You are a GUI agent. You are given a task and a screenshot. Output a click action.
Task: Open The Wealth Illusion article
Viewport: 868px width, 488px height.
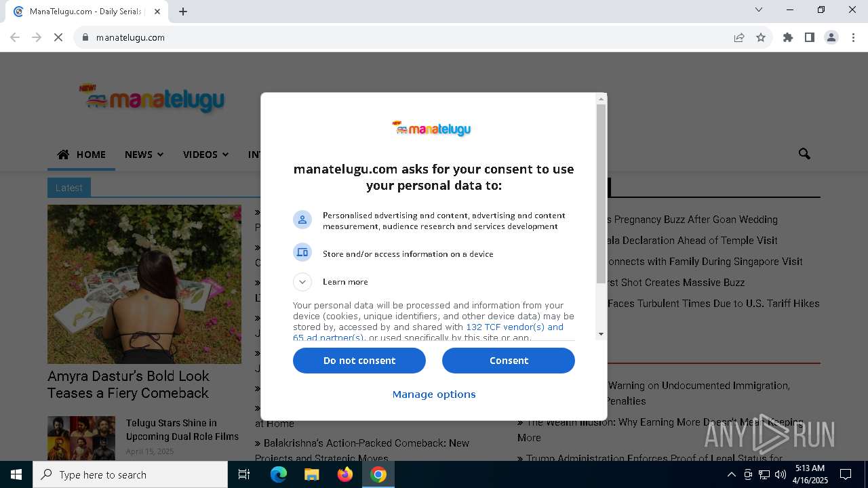coord(662,430)
